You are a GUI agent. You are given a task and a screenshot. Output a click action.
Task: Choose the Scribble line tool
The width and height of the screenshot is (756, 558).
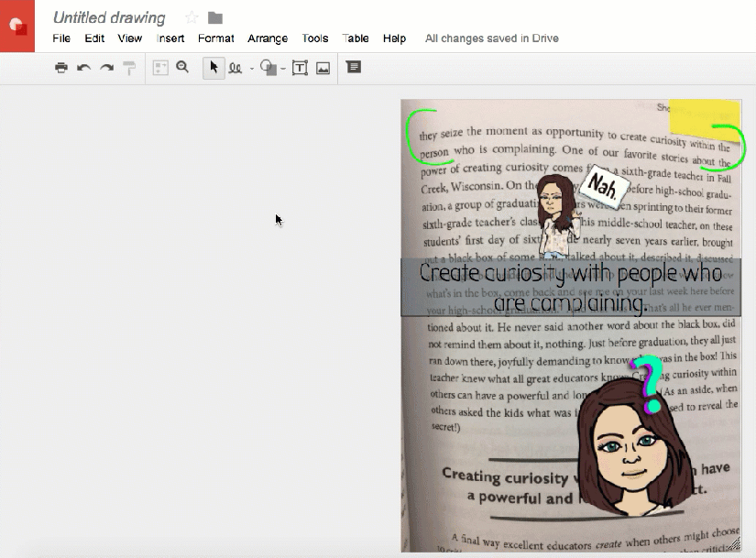tap(236, 68)
